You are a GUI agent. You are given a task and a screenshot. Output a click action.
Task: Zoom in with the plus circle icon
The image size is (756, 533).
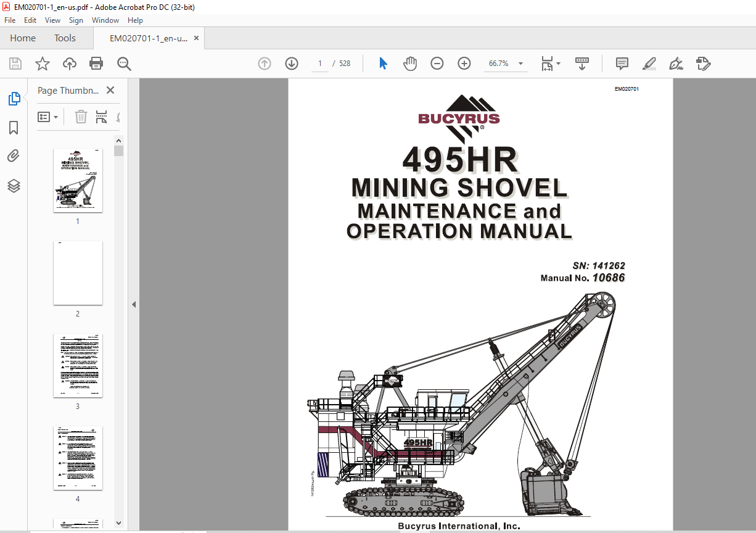pyautogui.click(x=464, y=64)
